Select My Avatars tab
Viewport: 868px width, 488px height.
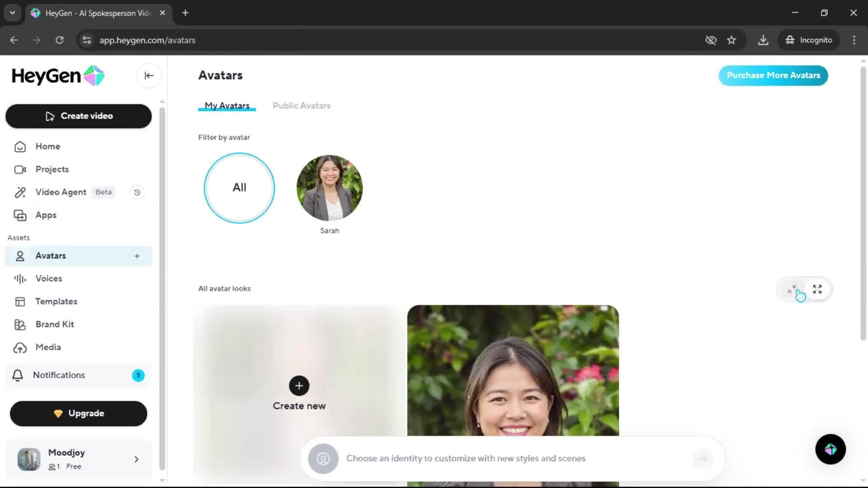click(x=227, y=106)
